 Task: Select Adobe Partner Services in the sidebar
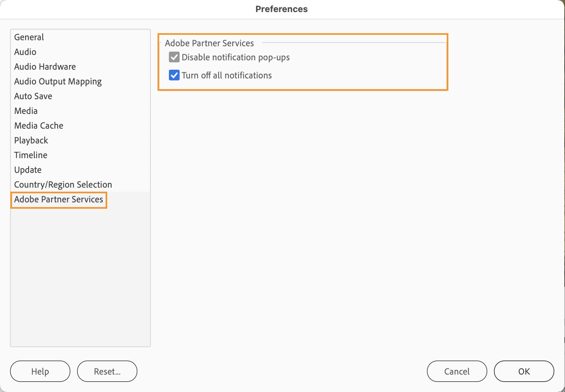58,199
